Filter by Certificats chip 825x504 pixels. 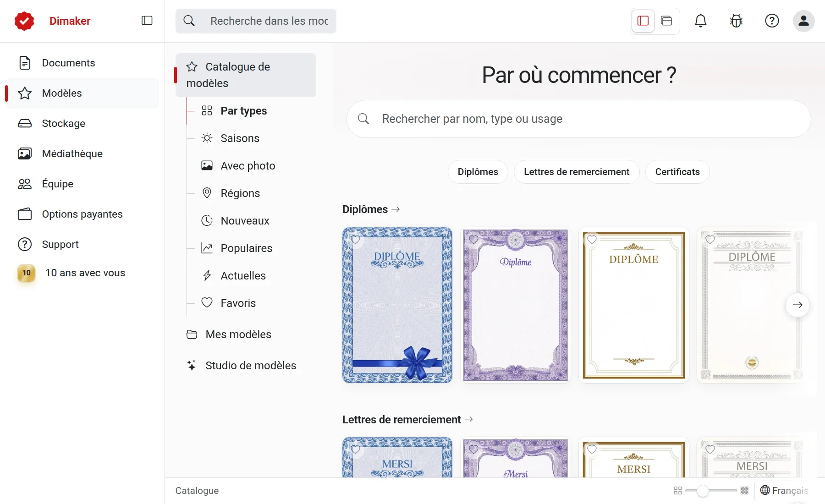[677, 172]
